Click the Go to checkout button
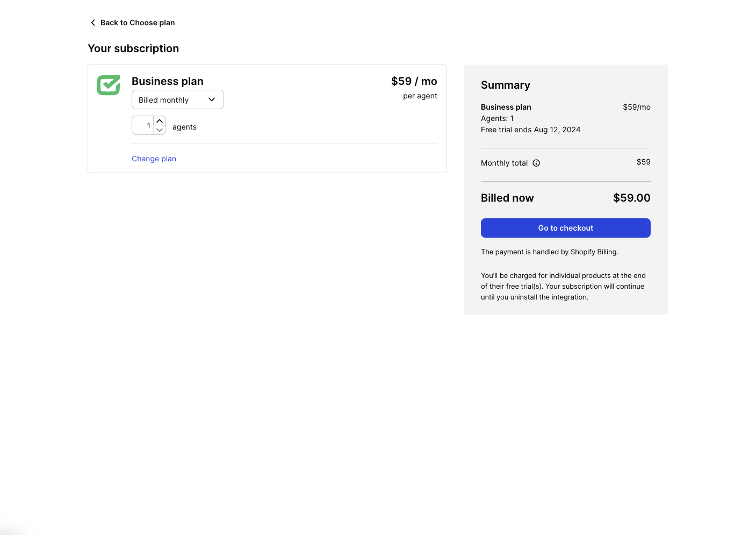The image size is (756, 535). tap(566, 228)
